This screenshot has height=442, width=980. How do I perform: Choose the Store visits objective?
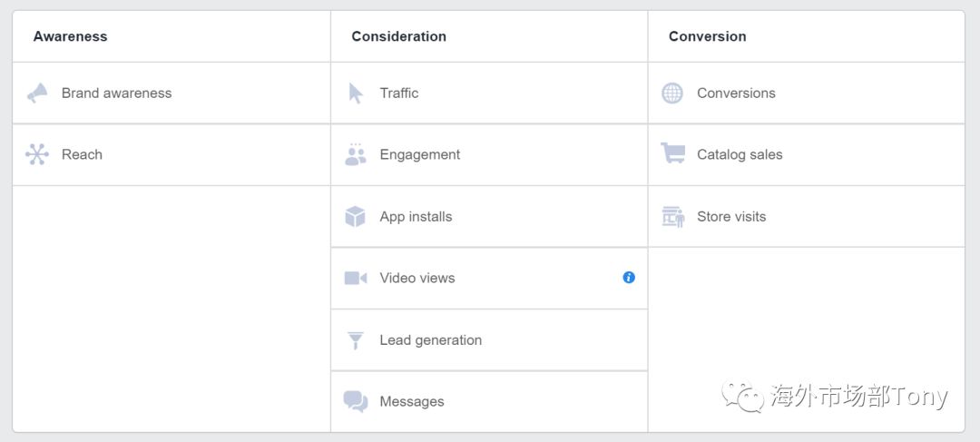731,217
